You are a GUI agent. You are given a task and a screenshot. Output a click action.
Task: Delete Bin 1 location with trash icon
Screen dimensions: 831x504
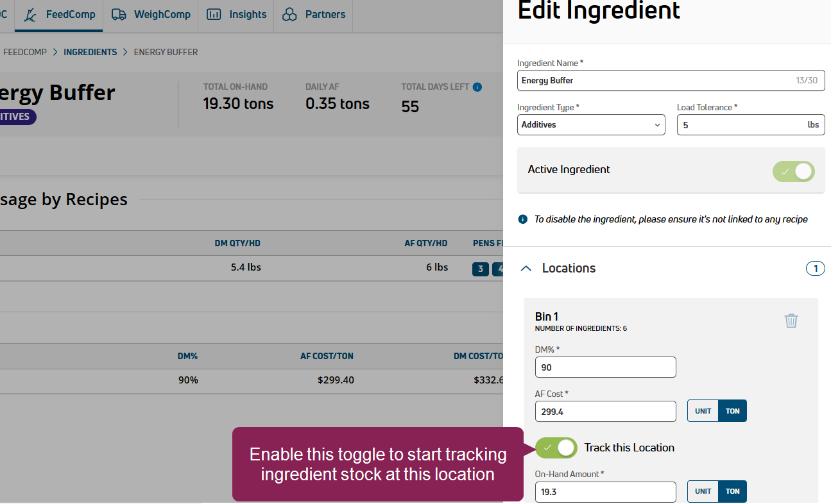click(x=791, y=321)
